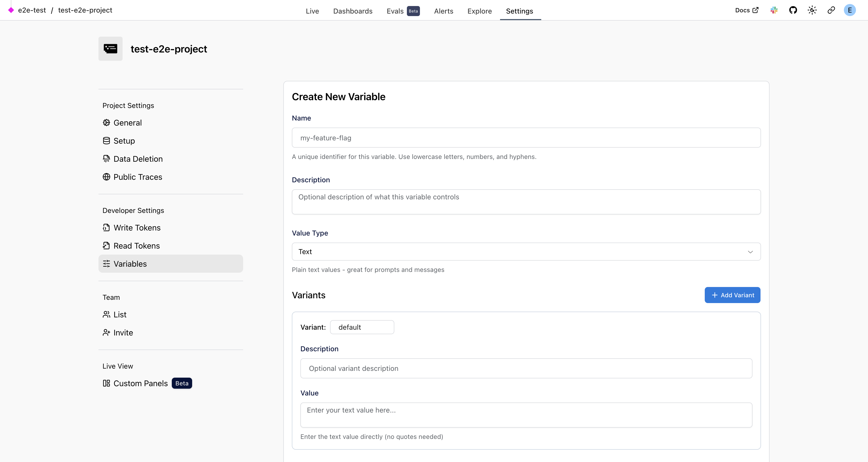Open Data Deletion settings

coord(137,159)
